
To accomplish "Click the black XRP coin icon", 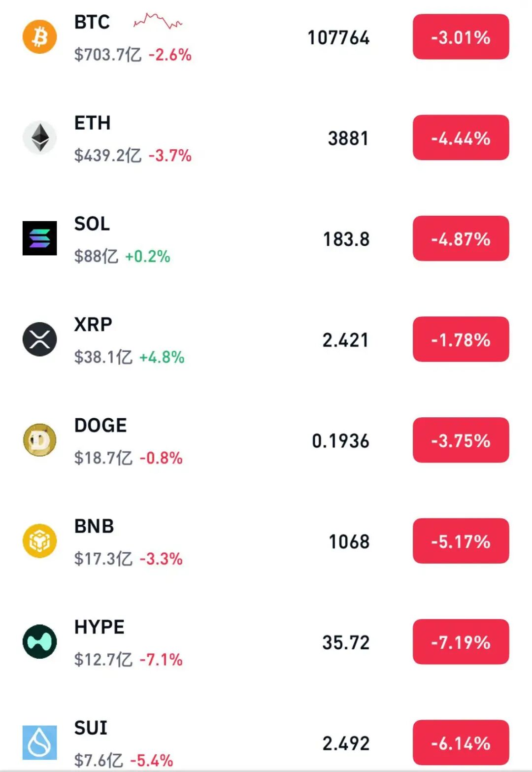I will click(40, 339).
